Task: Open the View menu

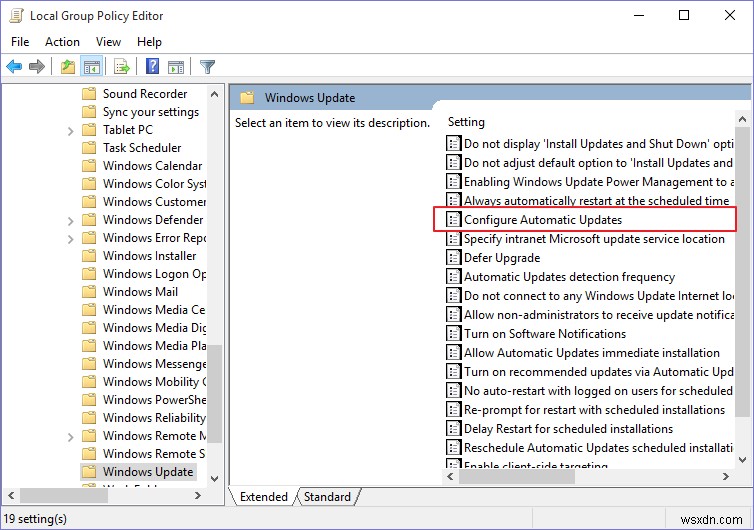Action: pos(108,42)
